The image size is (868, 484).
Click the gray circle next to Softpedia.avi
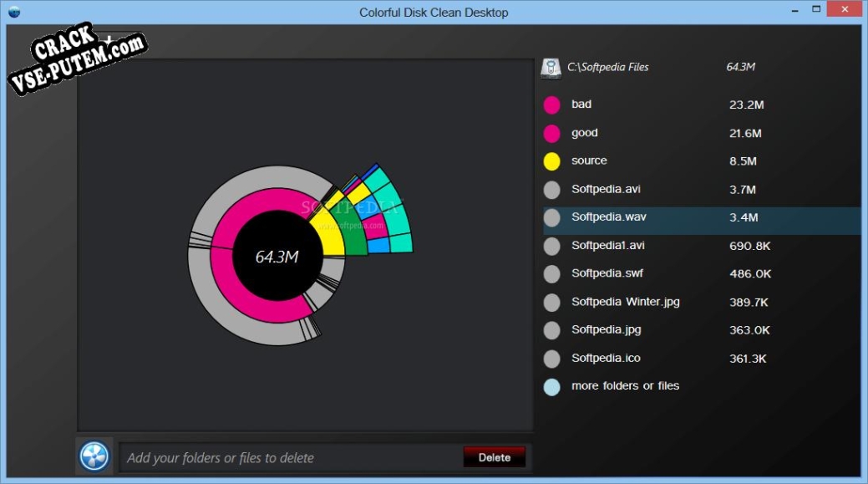point(552,190)
